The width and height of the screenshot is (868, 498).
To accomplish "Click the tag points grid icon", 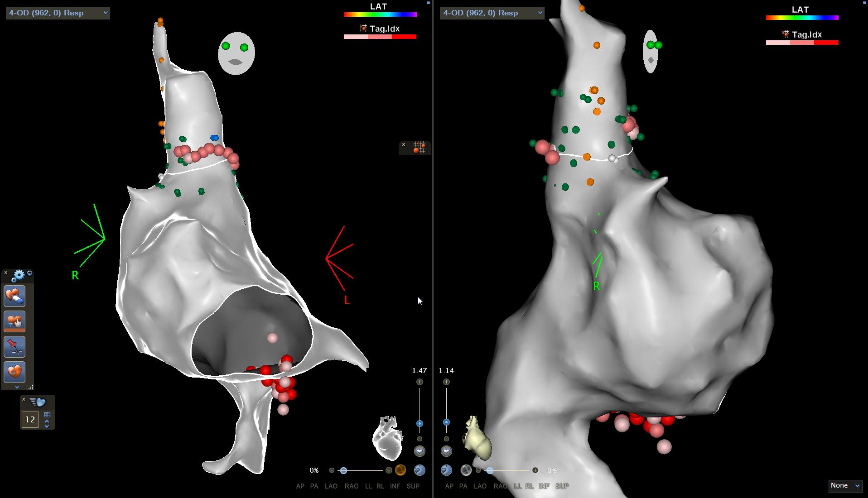I will [x=419, y=147].
